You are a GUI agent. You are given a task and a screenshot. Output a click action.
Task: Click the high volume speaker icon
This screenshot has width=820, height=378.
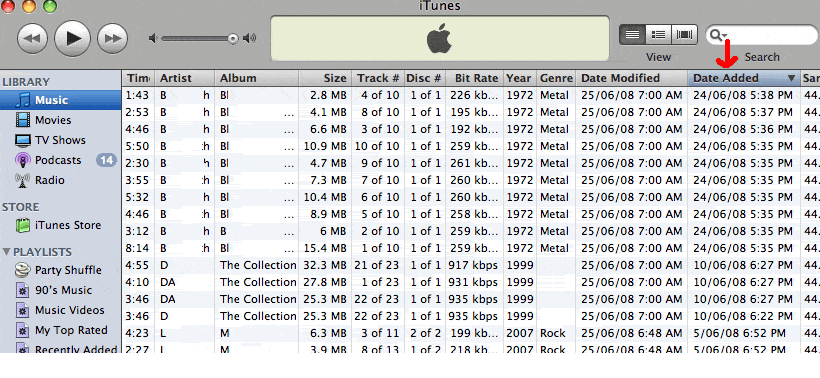pyautogui.click(x=249, y=38)
